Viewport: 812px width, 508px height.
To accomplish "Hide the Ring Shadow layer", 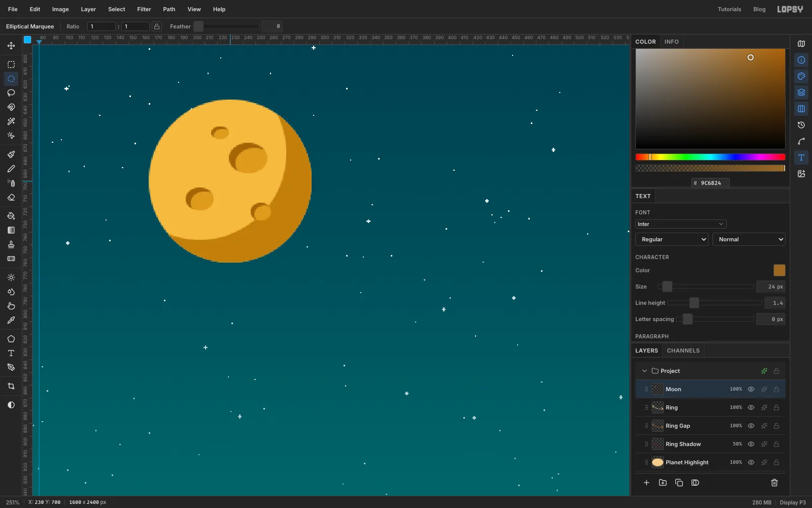I will 751,444.
